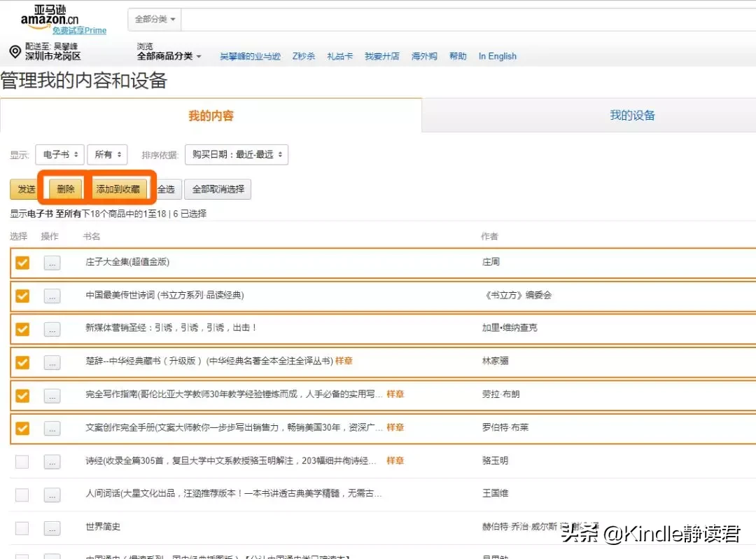
Task: Switch to the 我的设备 tab
Action: 632,116
